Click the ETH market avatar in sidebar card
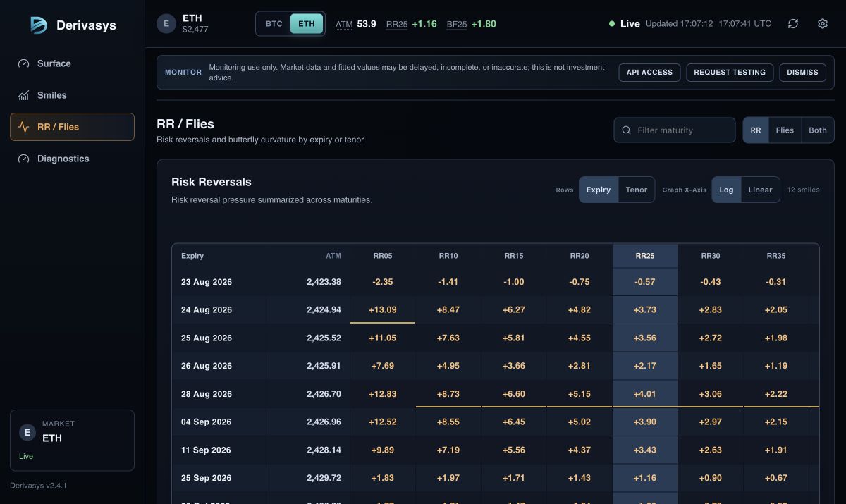Screen dimensions: 846x504 click(27, 432)
